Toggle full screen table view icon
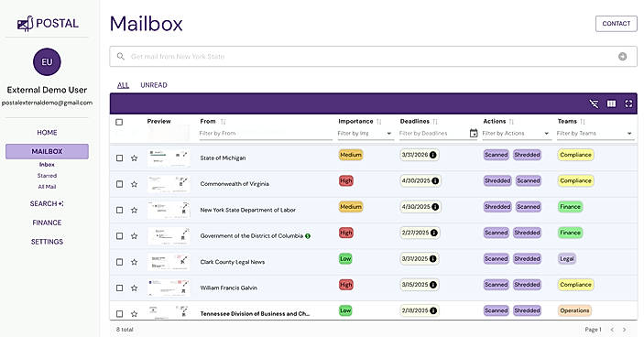644x337 pixels. click(x=628, y=103)
